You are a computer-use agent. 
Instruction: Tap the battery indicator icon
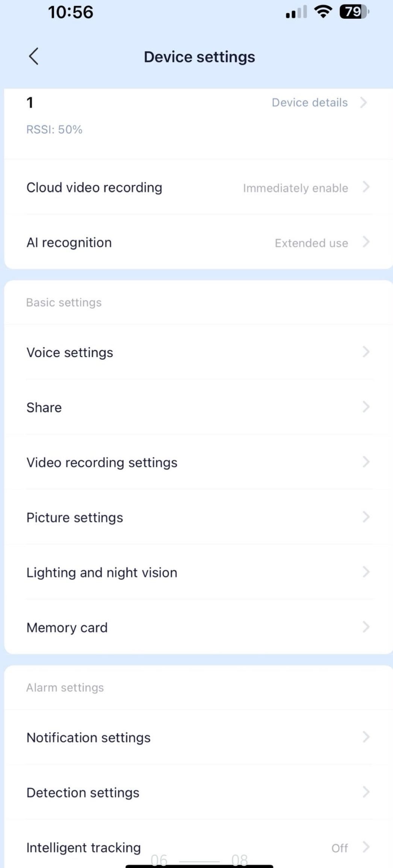pos(354,12)
